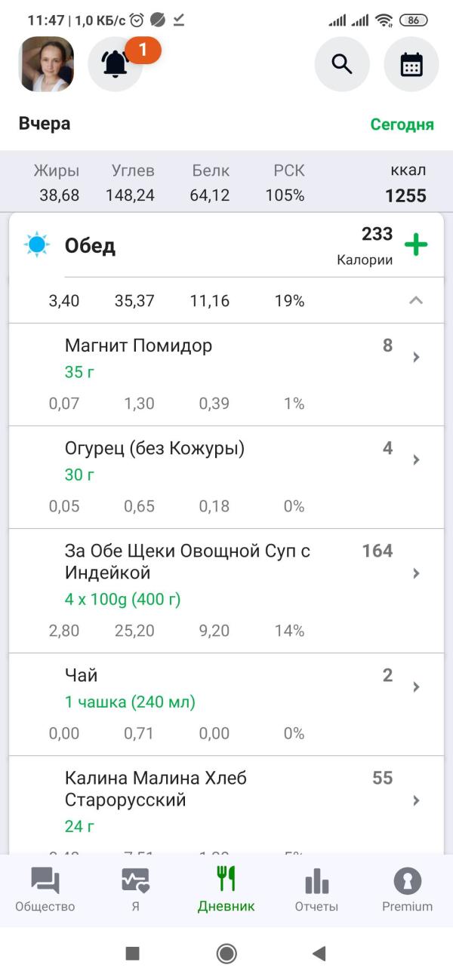Screen dimensions: 453x980
Task: Open Чай entry details arrow
Action: click(x=416, y=687)
